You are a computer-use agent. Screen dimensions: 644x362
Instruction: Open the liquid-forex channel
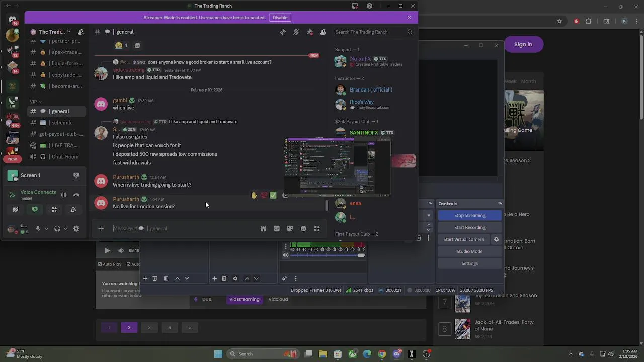55,64
